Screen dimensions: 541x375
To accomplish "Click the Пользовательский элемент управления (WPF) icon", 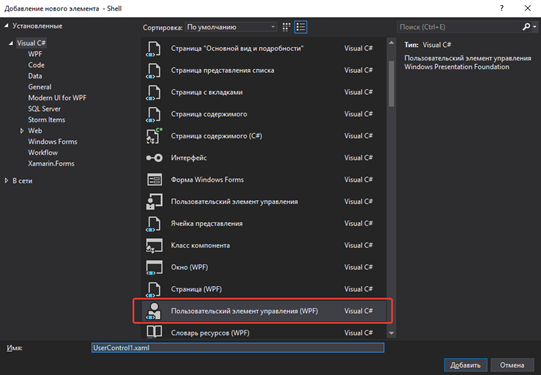I will click(154, 311).
